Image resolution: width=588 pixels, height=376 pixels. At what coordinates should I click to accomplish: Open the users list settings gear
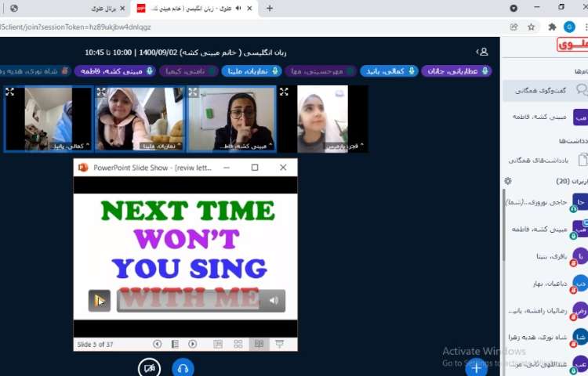click(507, 181)
